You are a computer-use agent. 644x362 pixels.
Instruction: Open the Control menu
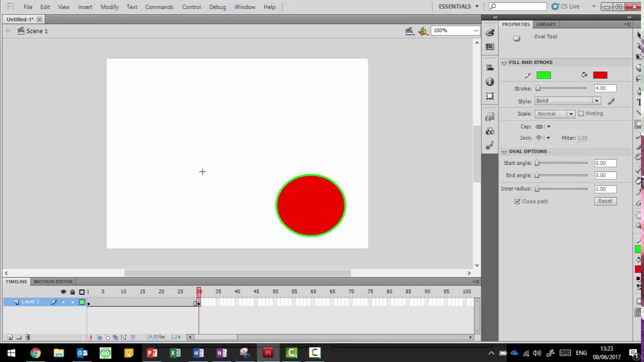pos(191,7)
